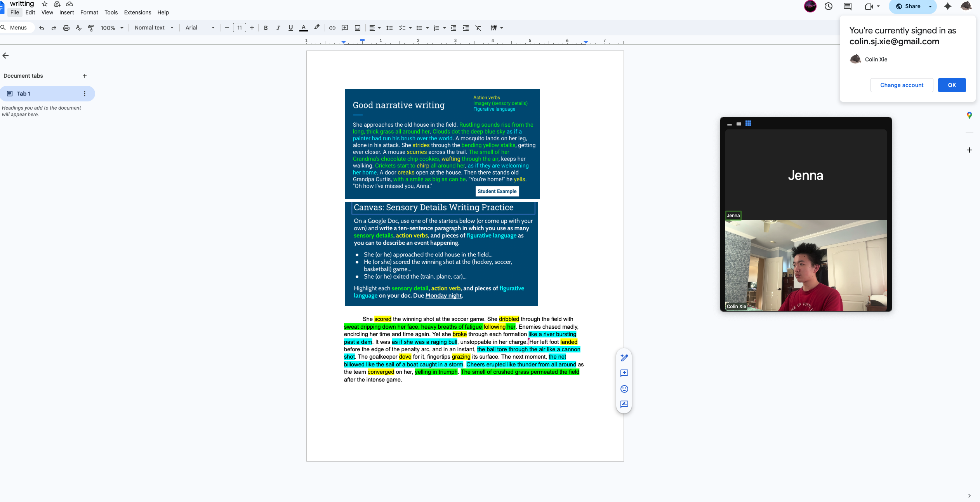The width and height of the screenshot is (980, 502).
Task: Click the print icon in toolbar
Action: pyautogui.click(x=66, y=28)
